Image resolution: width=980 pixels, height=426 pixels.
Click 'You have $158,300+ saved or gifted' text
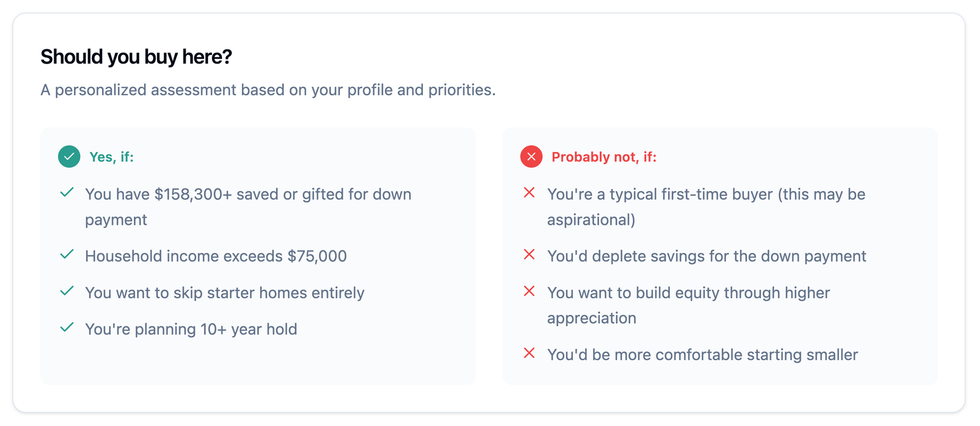pos(248,194)
